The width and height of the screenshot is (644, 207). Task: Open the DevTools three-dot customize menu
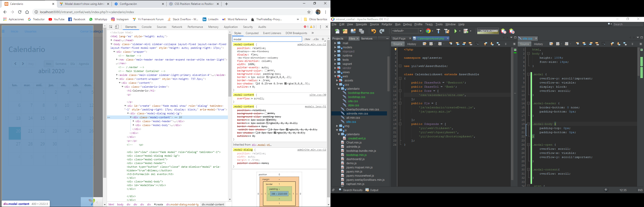[320, 27]
